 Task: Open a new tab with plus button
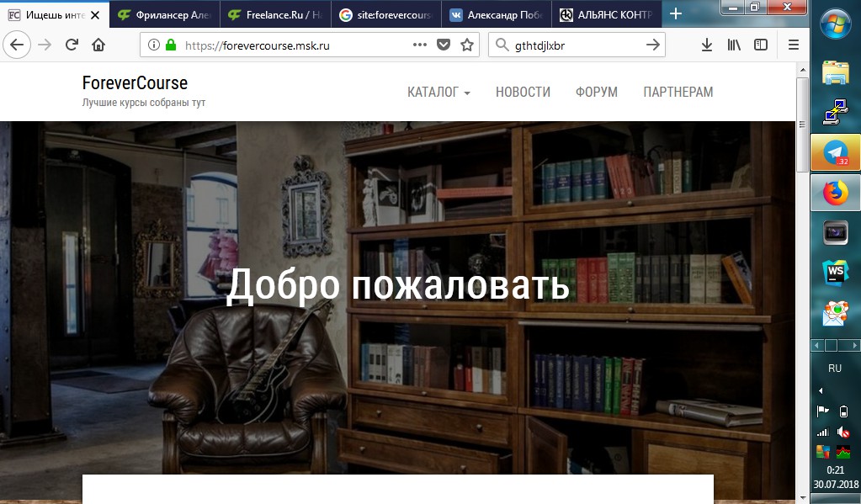(676, 13)
